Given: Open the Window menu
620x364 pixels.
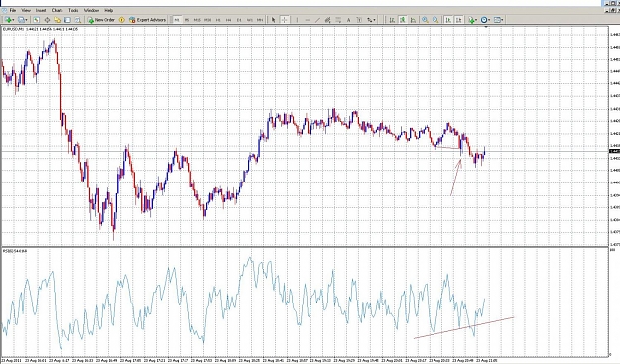Looking at the screenshot, I should (x=91, y=10).
